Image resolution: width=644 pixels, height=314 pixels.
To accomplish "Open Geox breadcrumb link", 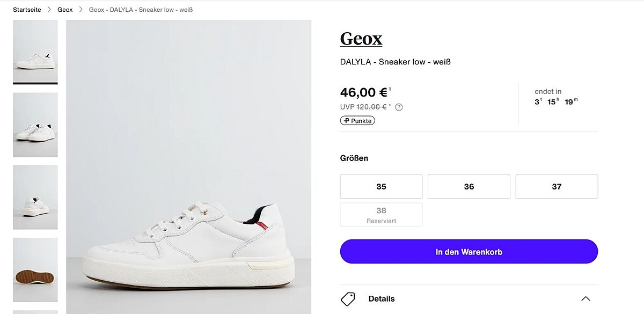I will [65, 10].
